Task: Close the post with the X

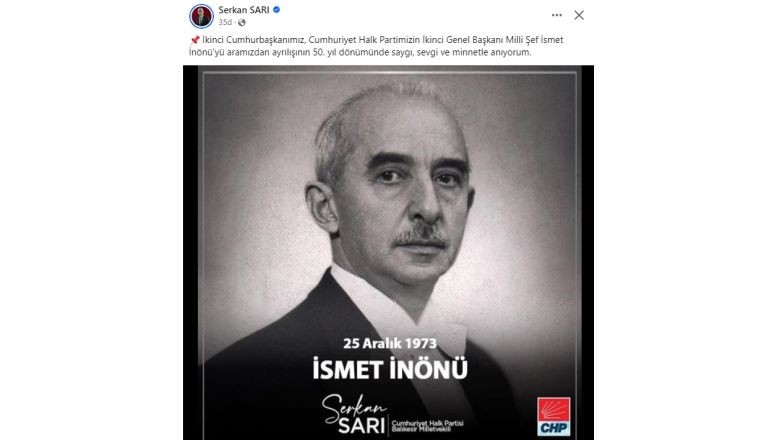Action: pyautogui.click(x=579, y=15)
